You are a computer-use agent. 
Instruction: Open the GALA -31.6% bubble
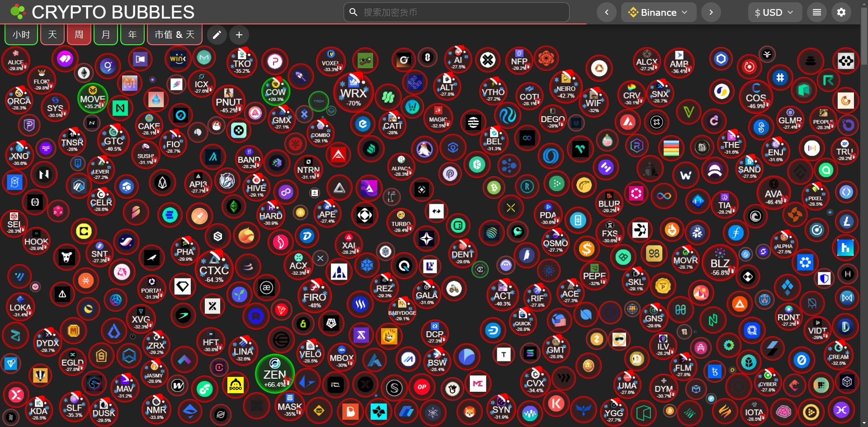[x=427, y=294]
